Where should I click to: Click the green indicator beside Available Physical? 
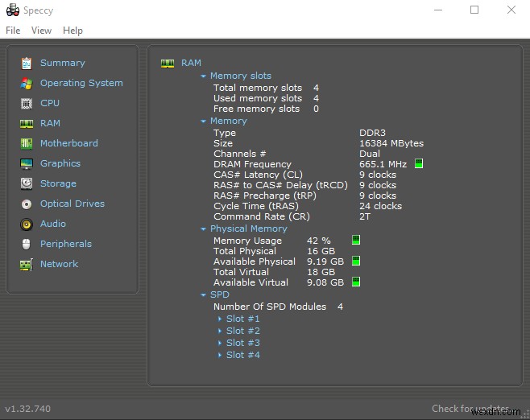point(356,261)
